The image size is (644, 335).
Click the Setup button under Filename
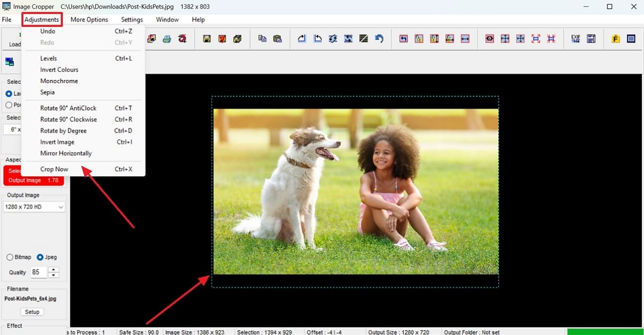click(32, 312)
